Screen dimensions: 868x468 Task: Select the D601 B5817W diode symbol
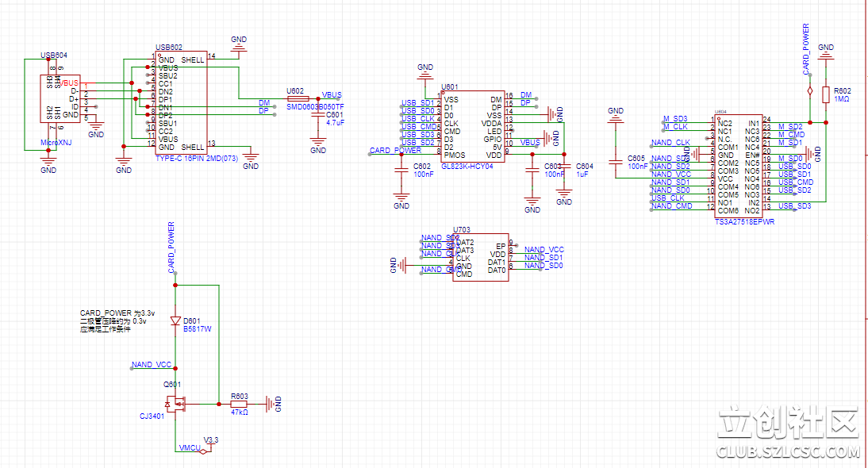tap(175, 321)
